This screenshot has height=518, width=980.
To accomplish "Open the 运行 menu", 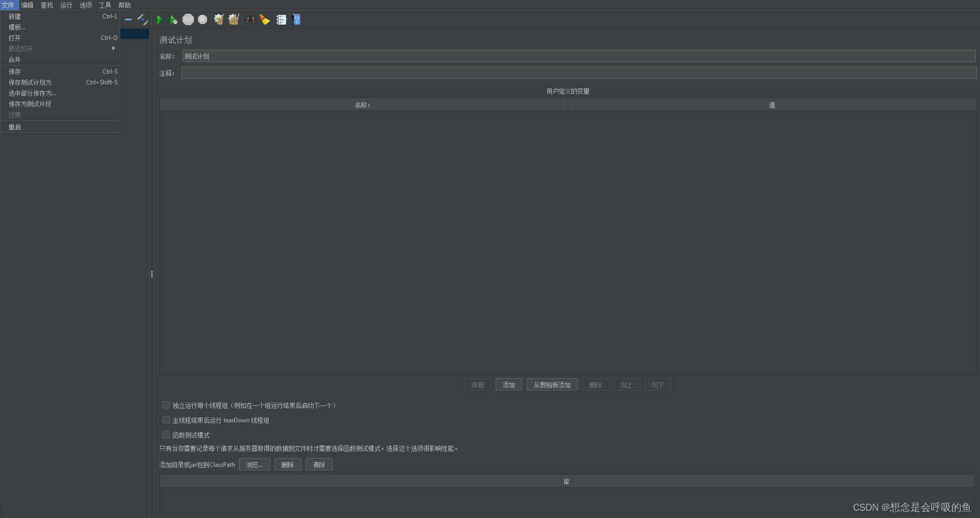I will coord(66,5).
